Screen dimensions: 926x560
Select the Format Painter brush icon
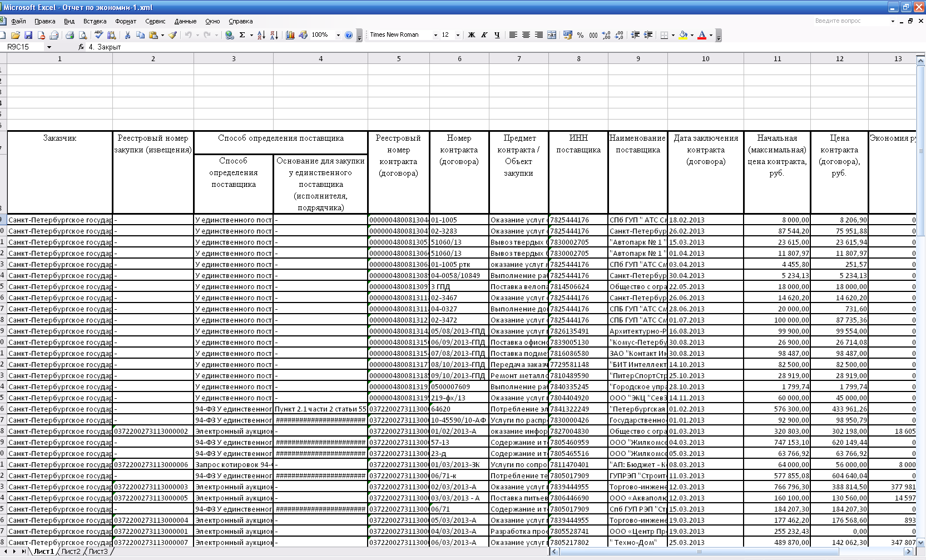tap(173, 35)
